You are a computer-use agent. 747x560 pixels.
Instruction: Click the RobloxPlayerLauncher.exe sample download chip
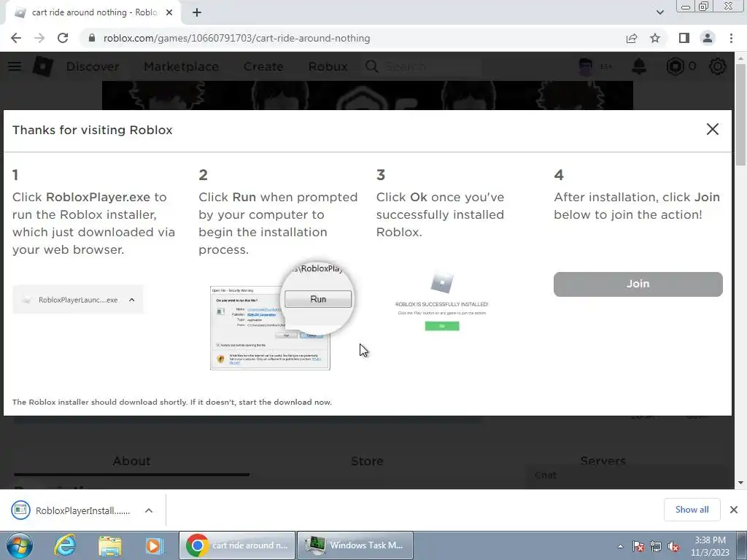(x=77, y=300)
